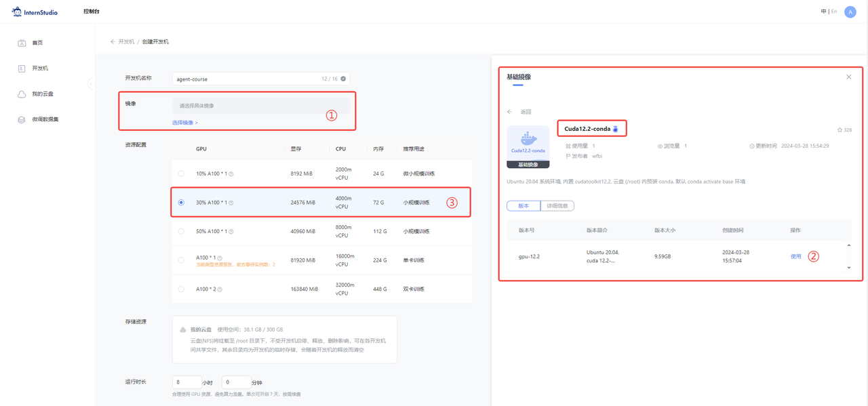Collapse the left sidebar with the arrow handle

point(92,83)
